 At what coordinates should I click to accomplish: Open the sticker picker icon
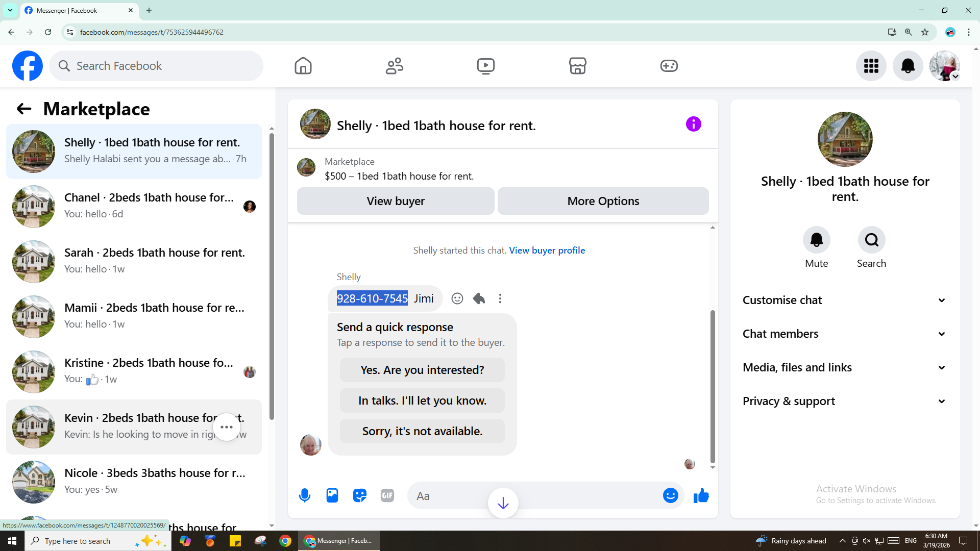(x=360, y=495)
